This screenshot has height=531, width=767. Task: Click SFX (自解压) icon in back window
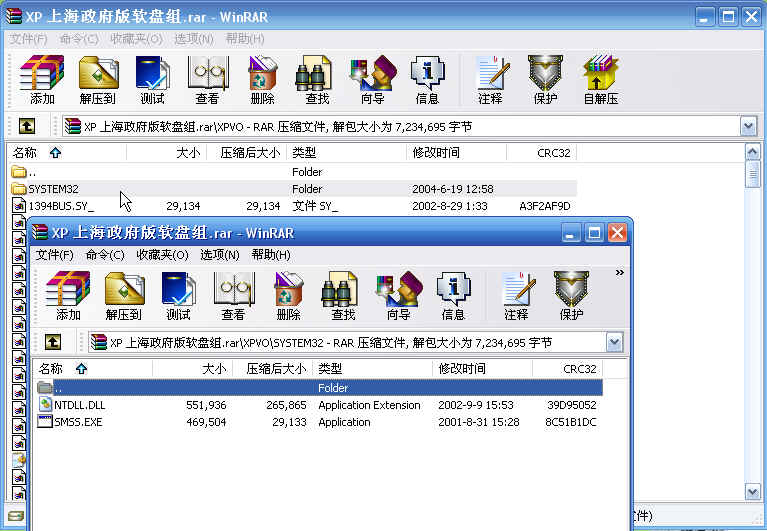tap(601, 80)
